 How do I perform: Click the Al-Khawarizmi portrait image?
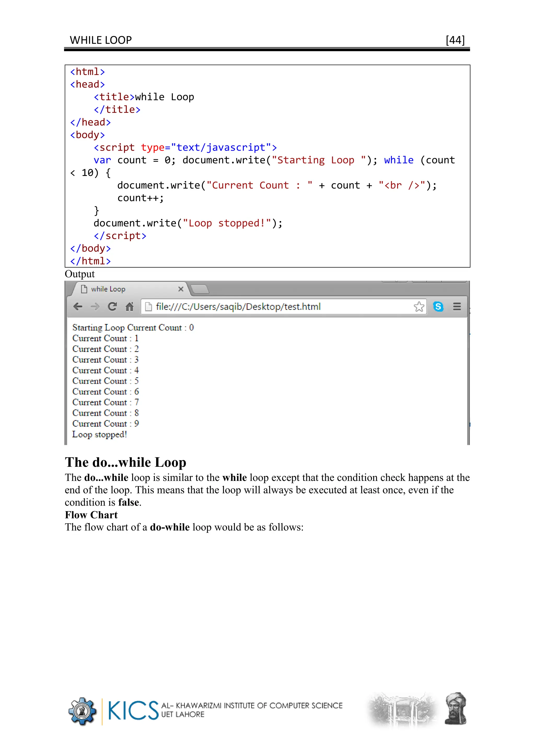pyautogui.click(x=455, y=708)
